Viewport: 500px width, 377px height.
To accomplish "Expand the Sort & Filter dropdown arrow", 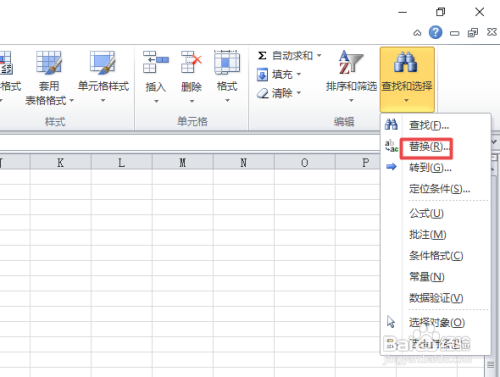I will [351, 100].
